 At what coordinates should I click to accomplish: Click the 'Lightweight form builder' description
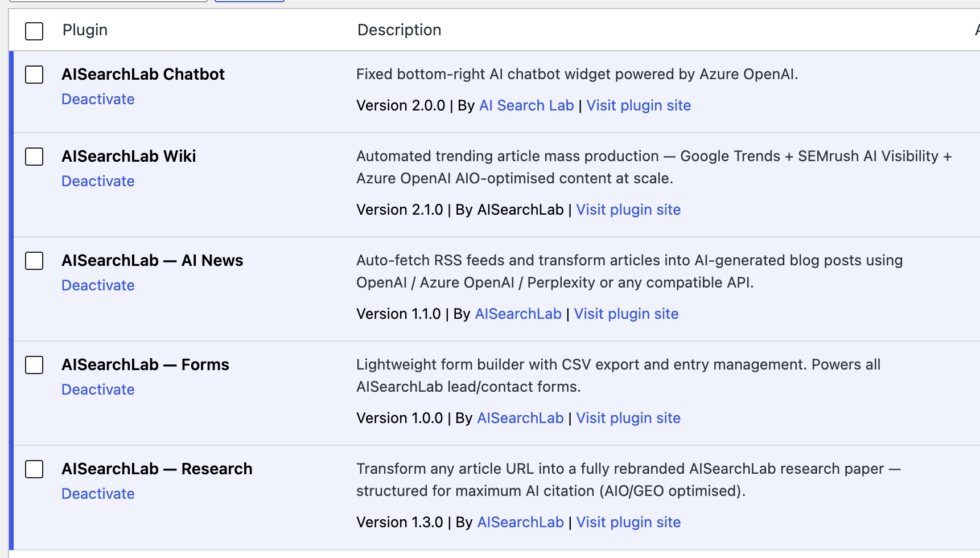[x=619, y=375]
